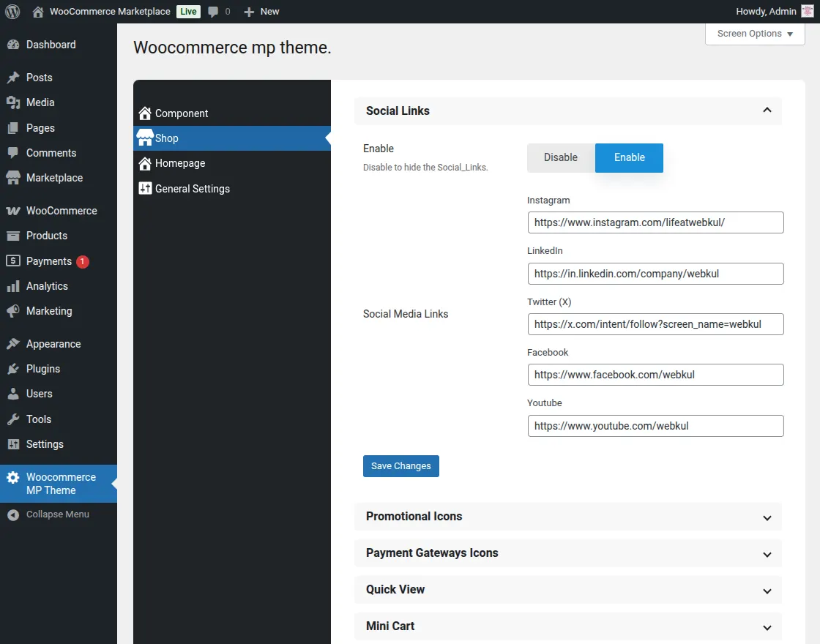The image size is (820, 644).
Task: Click the Twitter (X) URL field
Action: point(655,324)
